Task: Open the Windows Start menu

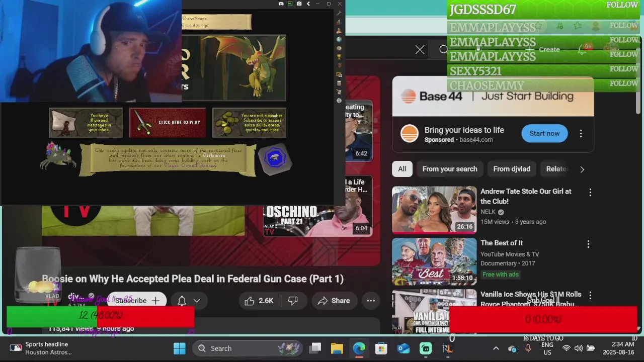Action: (179, 348)
